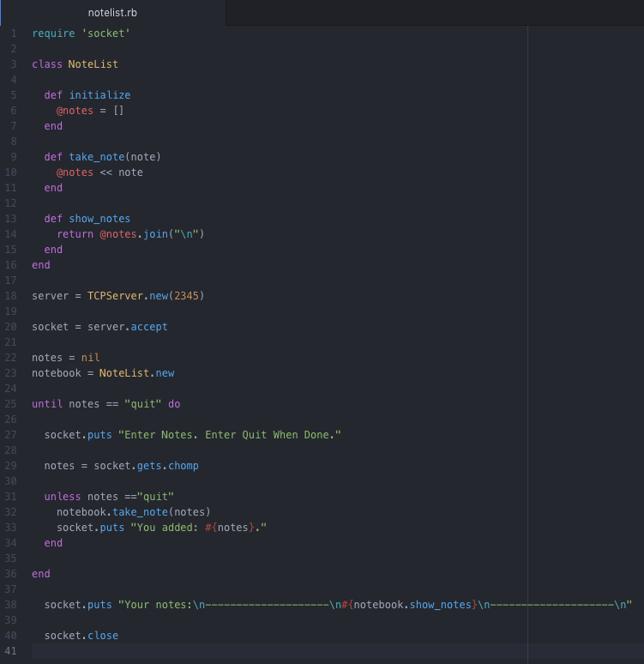Click port number 2345

pos(186,296)
